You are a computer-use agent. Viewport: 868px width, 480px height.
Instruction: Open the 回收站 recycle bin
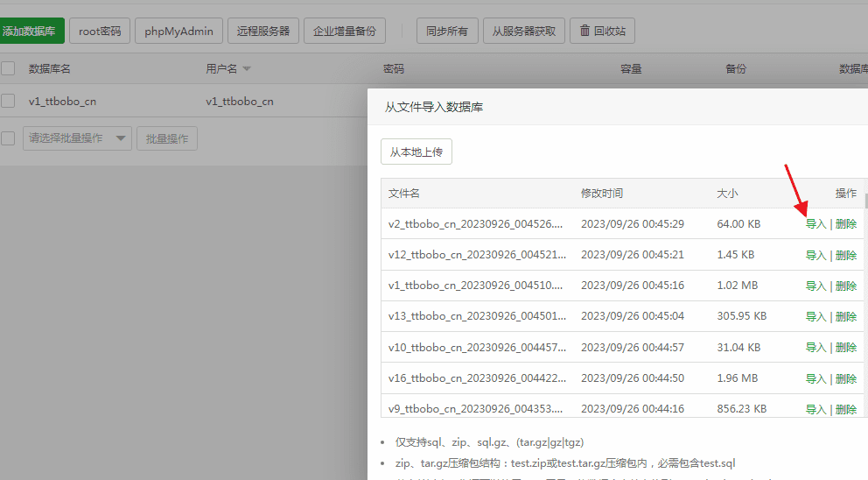point(602,31)
